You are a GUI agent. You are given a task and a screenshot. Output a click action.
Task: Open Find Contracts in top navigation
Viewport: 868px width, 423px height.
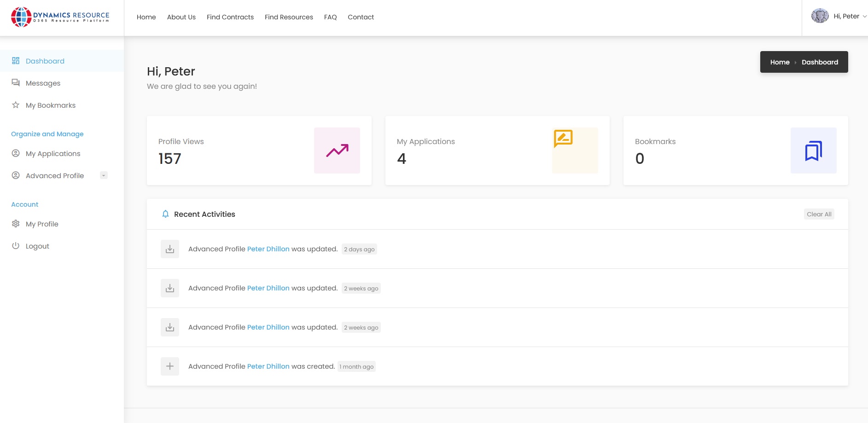230,17
